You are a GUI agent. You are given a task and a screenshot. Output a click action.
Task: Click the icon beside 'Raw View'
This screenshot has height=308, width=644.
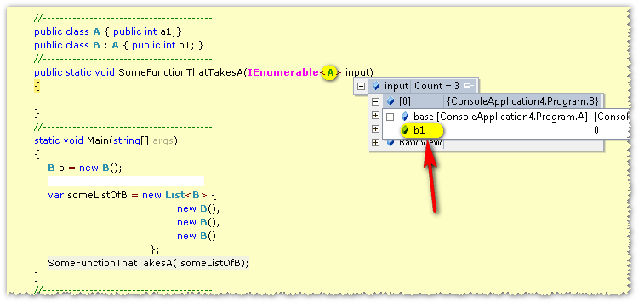[390, 142]
